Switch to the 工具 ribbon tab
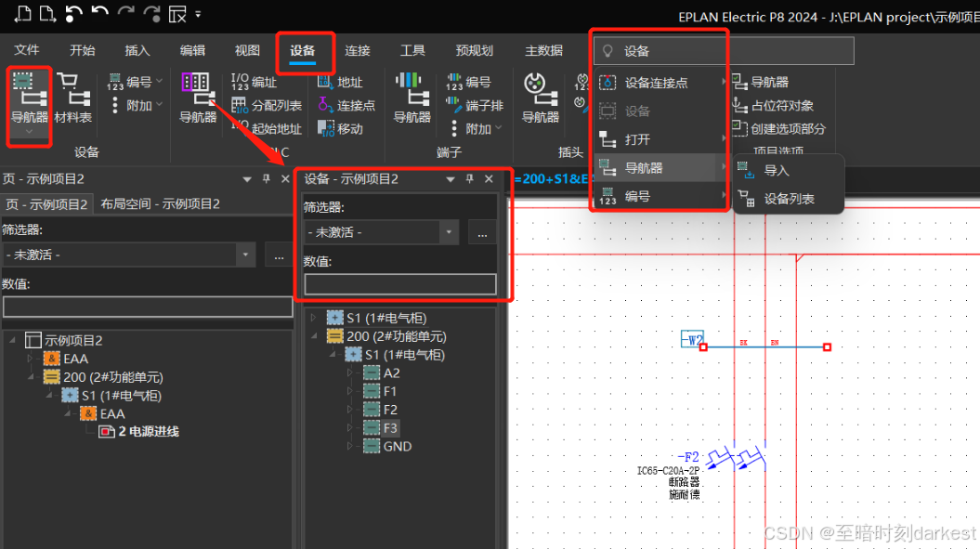980x549 pixels. click(x=412, y=50)
